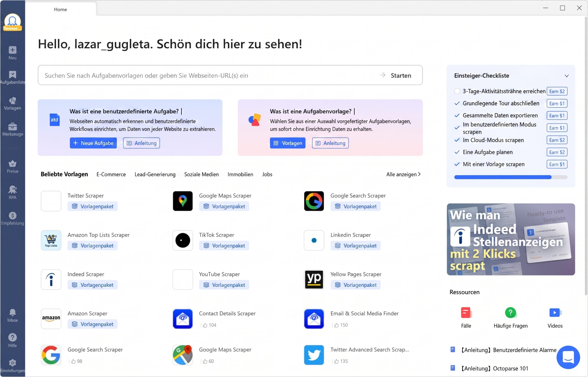Click checkmark for Eine Aufgabe planen
Viewport: 588px width, 377px height.
(x=457, y=152)
